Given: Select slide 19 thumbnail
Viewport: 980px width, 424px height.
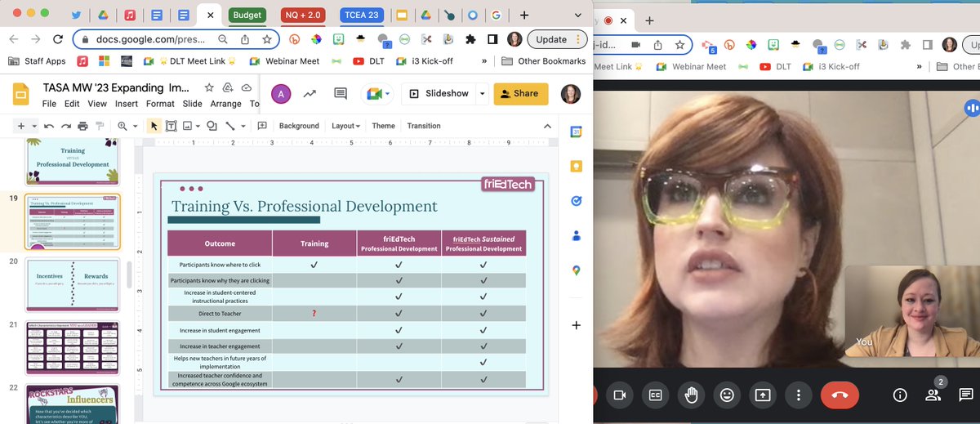Looking at the screenshot, I should (x=73, y=221).
